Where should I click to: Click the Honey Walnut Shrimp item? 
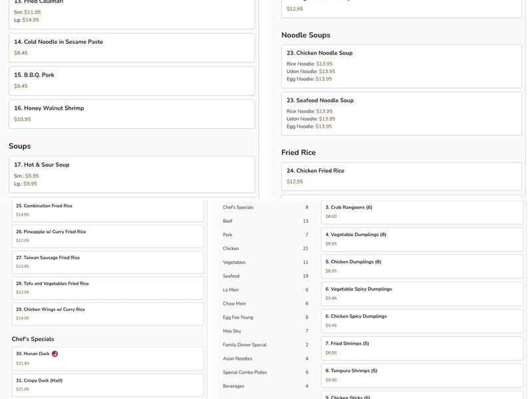132,114
